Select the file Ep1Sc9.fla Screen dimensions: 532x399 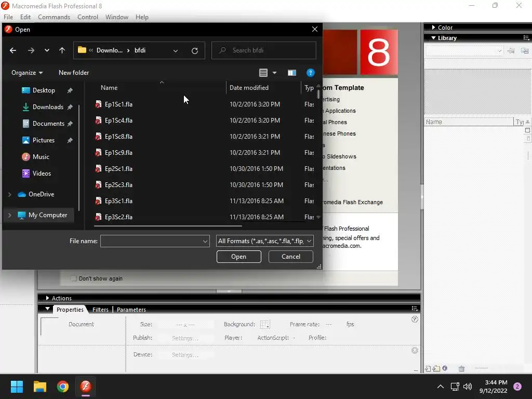tap(118, 153)
